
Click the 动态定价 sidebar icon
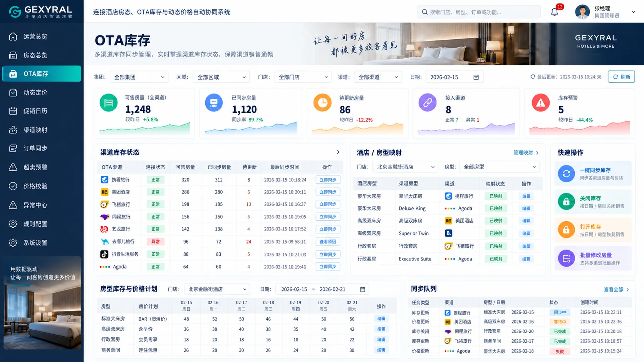pos(13,92)
